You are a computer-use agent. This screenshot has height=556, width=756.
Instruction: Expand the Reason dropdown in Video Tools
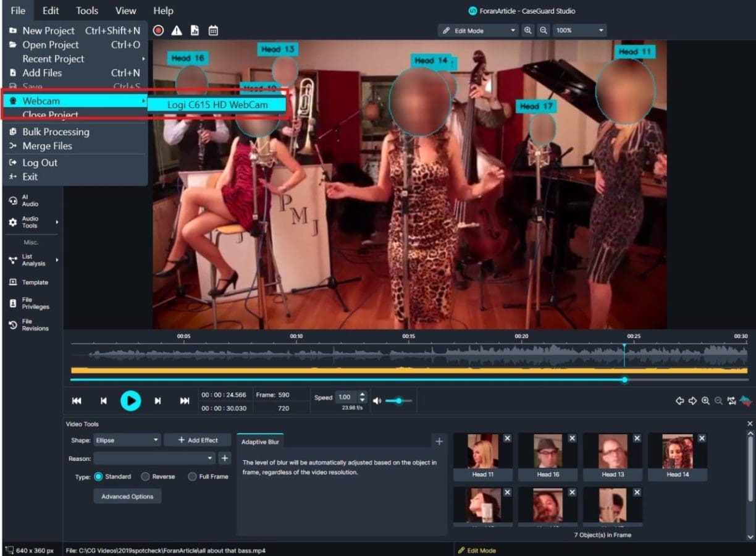point(154,458)
